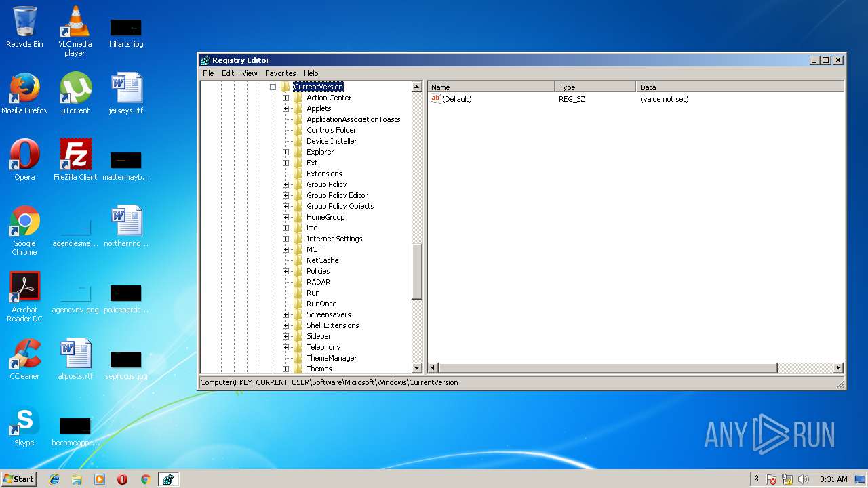Image resolution: width=868 pixels, height=488 pixels.
Task: Select the allposts.rtf document icon
Action: (x=75, y=359)
